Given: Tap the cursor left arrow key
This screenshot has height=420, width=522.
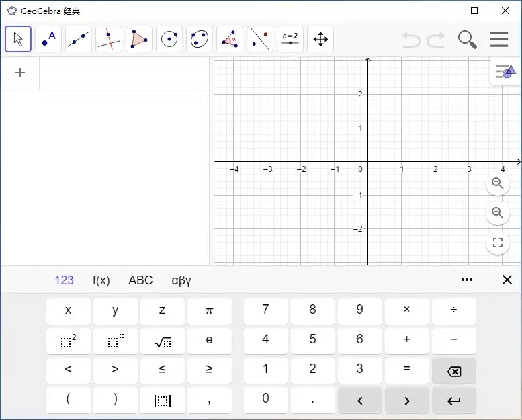Looking at the screenshot, I should tap(360, 401).
